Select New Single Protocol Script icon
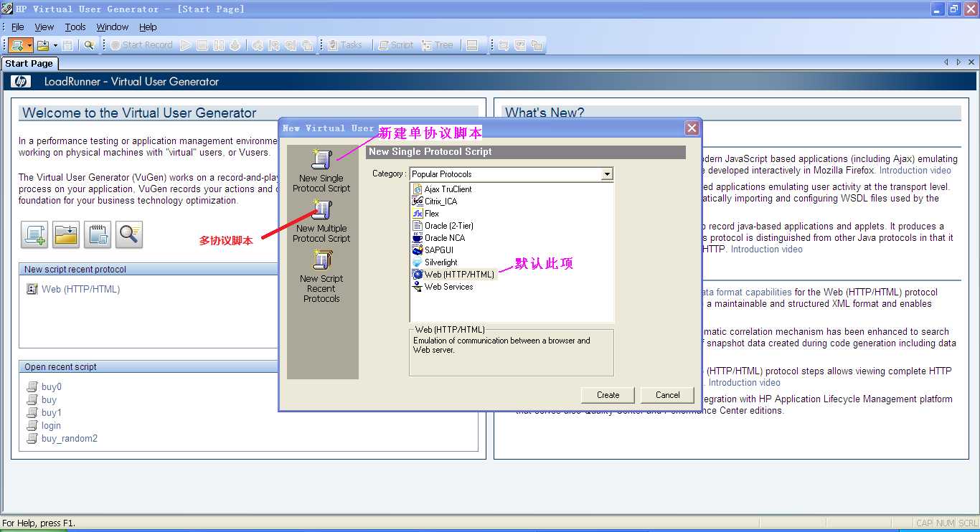Screen dimensions: 980x532 point(321,160)
